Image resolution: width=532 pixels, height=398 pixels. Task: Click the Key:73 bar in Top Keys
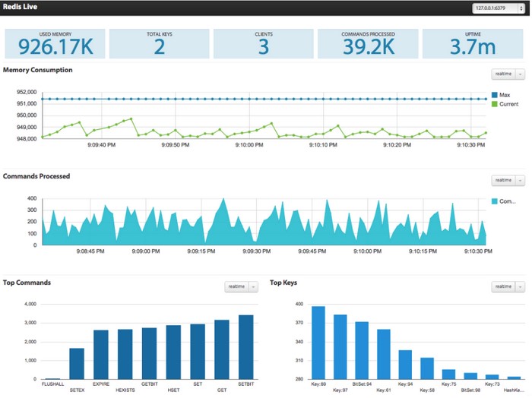[492, 377]
